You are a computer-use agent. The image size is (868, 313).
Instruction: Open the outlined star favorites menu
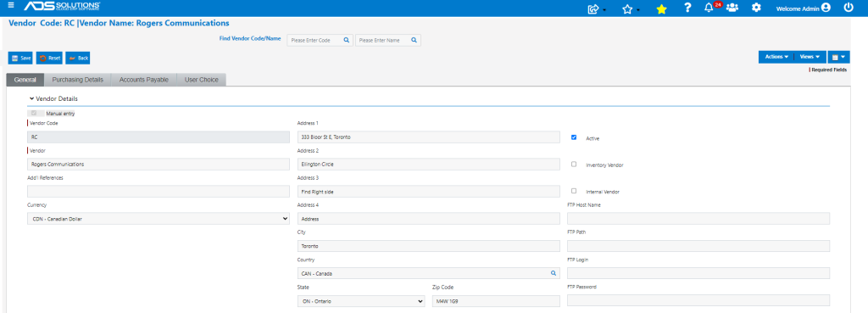tap(627, 8)
